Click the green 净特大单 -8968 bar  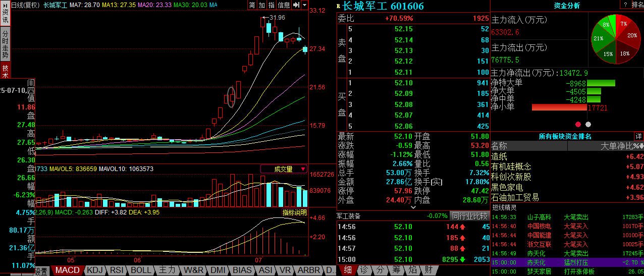601,83
